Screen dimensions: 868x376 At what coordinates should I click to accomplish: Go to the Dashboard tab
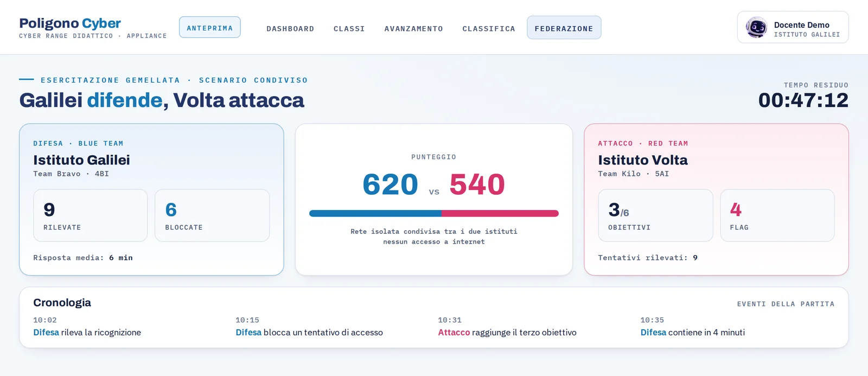[290, 29]
